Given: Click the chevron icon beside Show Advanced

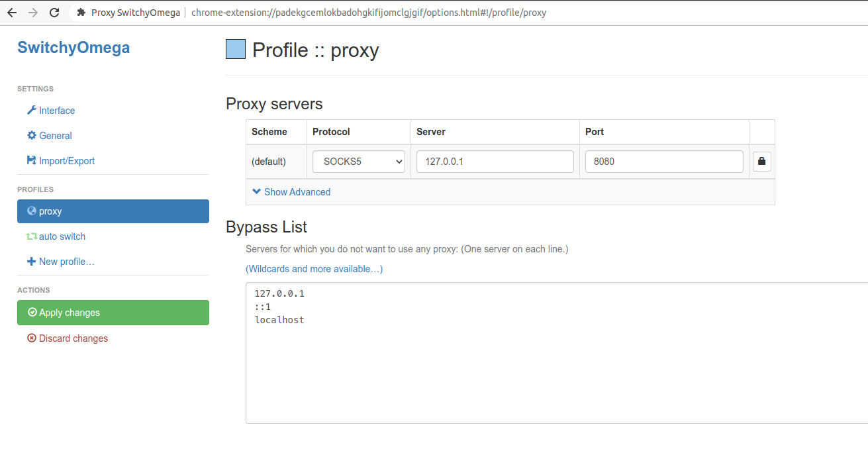Looking at the screenshot, I should pyautogui.click(x=257, y=191).
